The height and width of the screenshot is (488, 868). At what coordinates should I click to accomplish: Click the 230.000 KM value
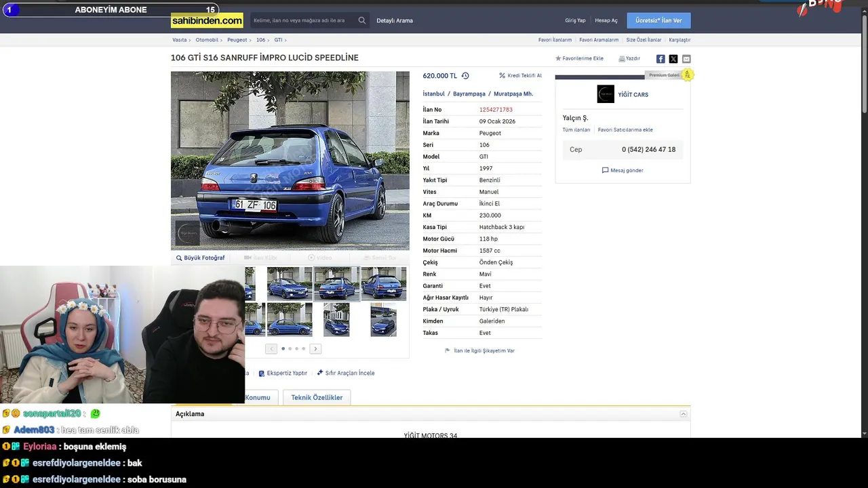[490, 216]
